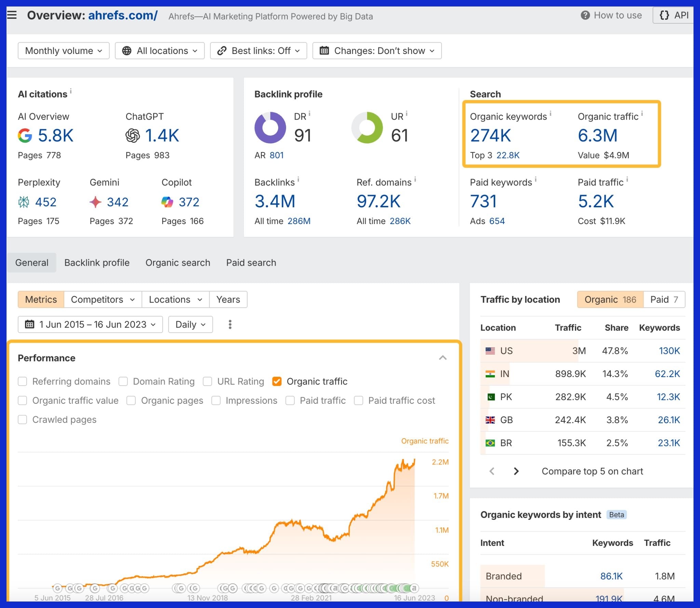The width and height of the screenshot is (700, 608).
Task: Enable the Organic pages checkbox
Action: [131, 401]
